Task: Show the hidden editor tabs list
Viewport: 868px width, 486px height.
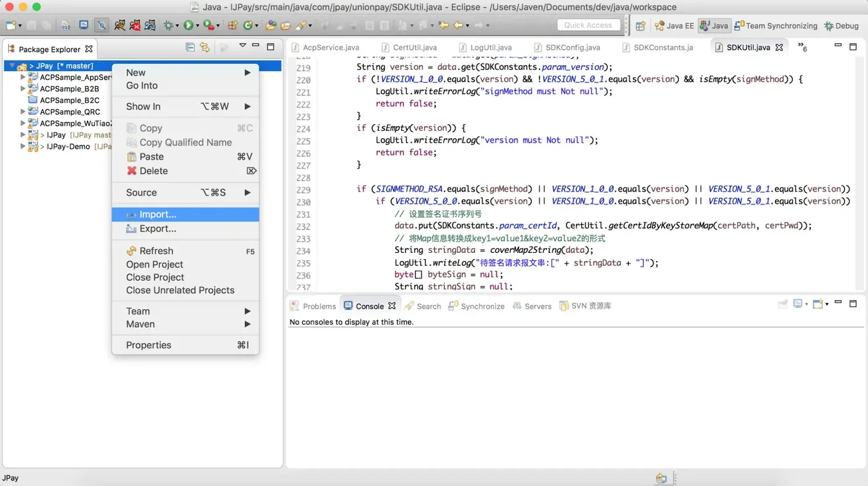Action: pyautogui.click(x=802, y=47)
